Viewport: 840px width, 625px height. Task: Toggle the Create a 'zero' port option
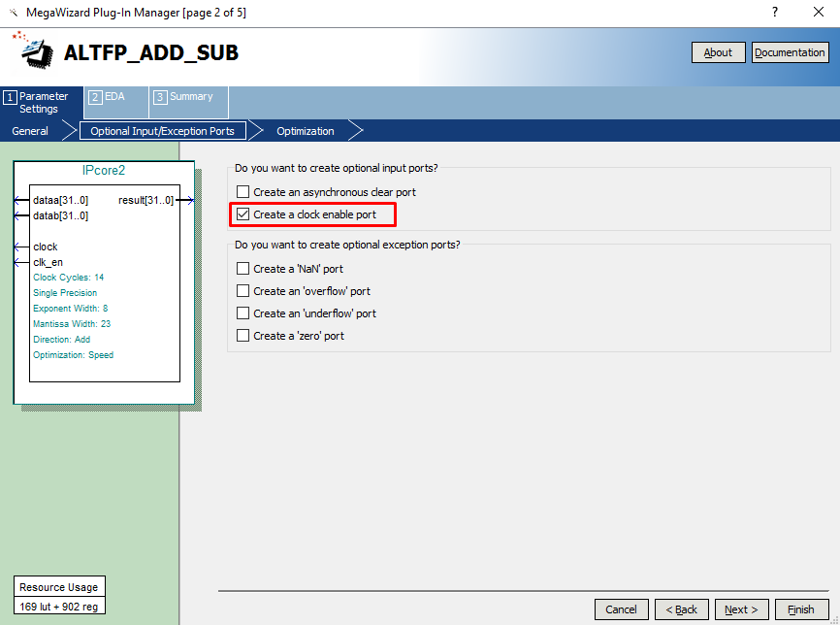pyautogui.click(x=242, y=336)
